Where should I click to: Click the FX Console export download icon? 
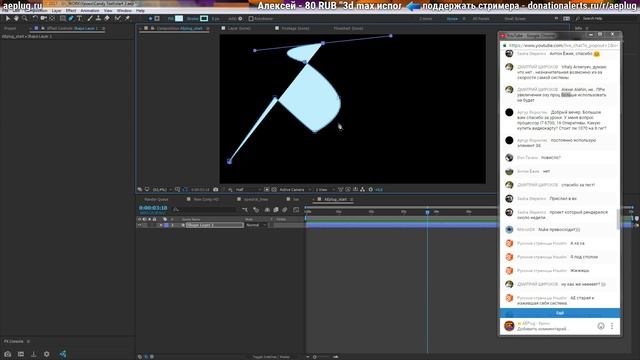(33, 354)
